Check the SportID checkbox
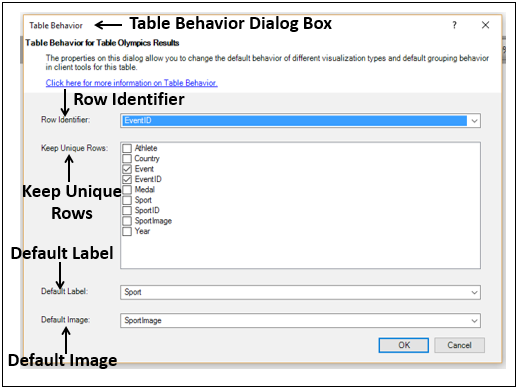This screenshot has height=389, width=518. 127,210
